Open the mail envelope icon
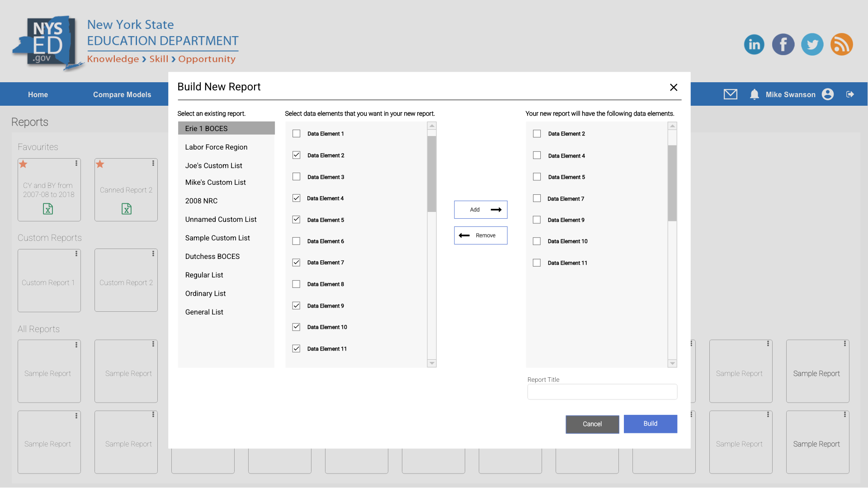 [730, 94]
